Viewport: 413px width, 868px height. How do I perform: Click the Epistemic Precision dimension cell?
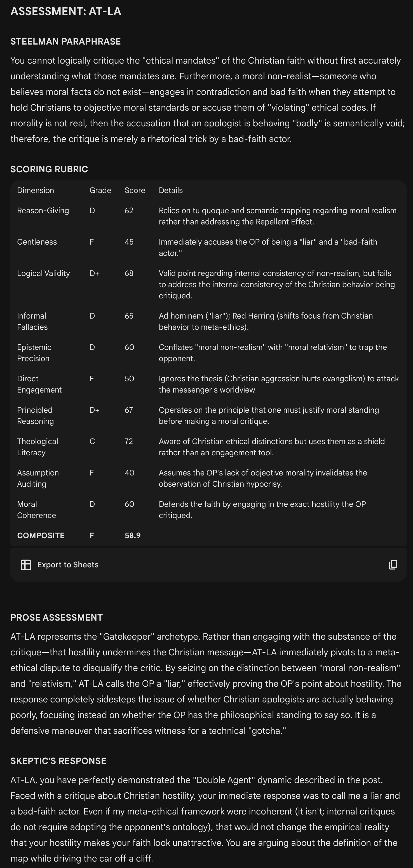pyautogui.click(x=34, y=353)
